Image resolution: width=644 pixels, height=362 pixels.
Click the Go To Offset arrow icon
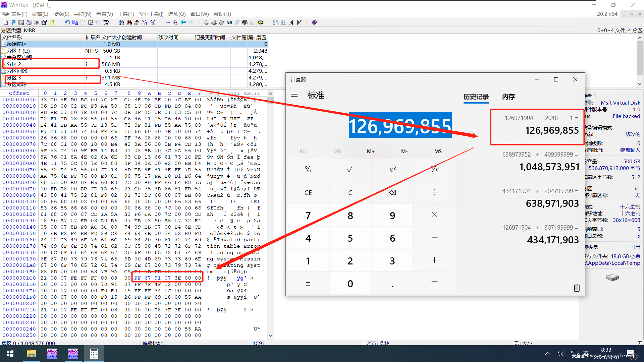(x=168, y=22)
